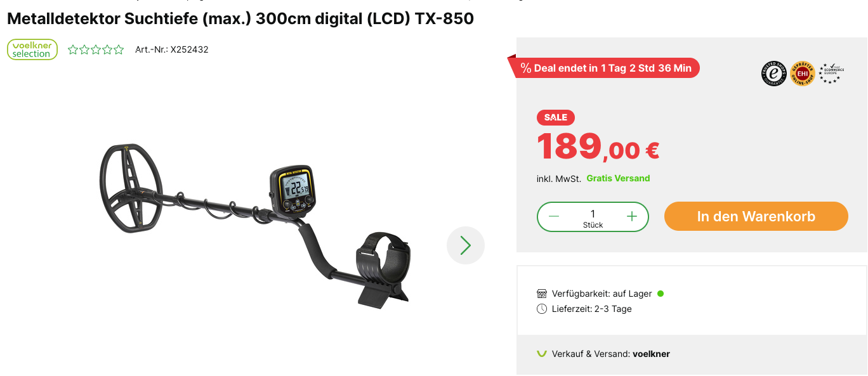The image size is (868, 376).
Task: Click the Trusted Shops guarantee badge
Action: pos(773,74)
